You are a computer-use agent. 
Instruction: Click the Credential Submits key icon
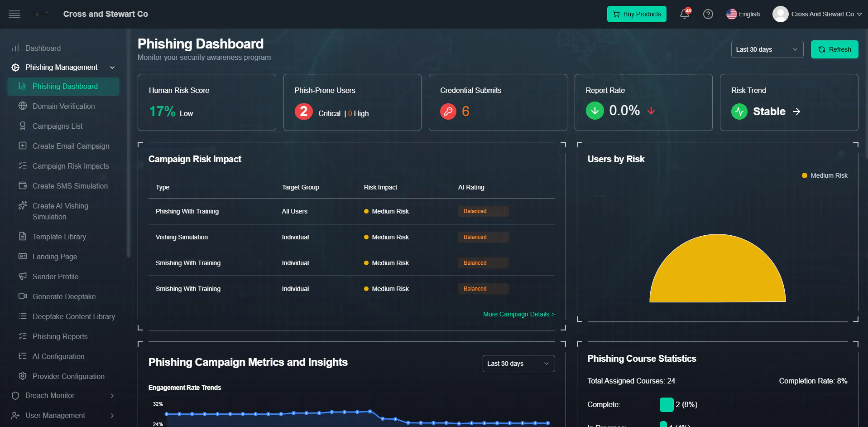pyautogui.click(x=448, y=112)
